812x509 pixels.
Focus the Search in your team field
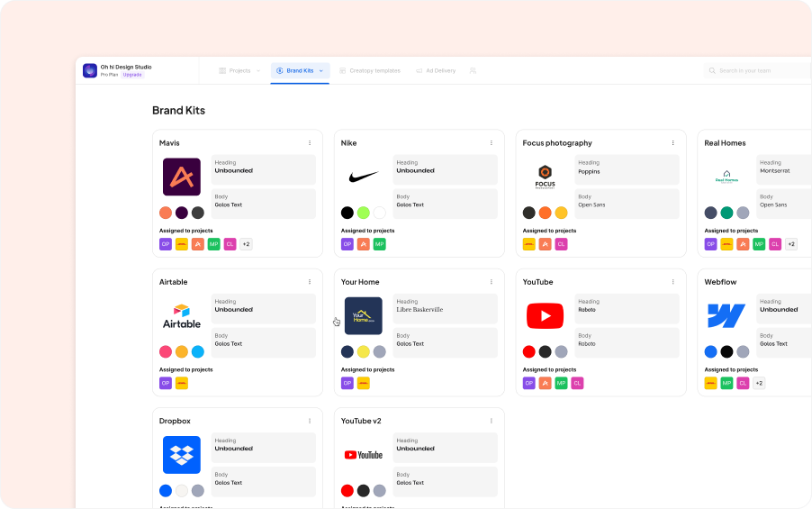pyautogui.click(x=757, y=70)
